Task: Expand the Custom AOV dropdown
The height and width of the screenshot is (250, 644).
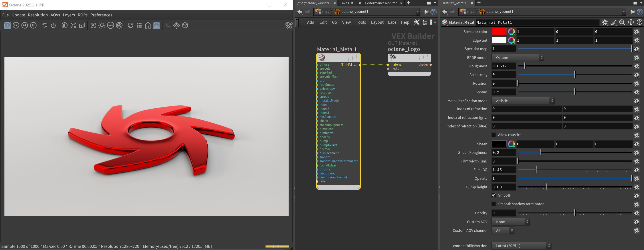Action: pos(510,222)
